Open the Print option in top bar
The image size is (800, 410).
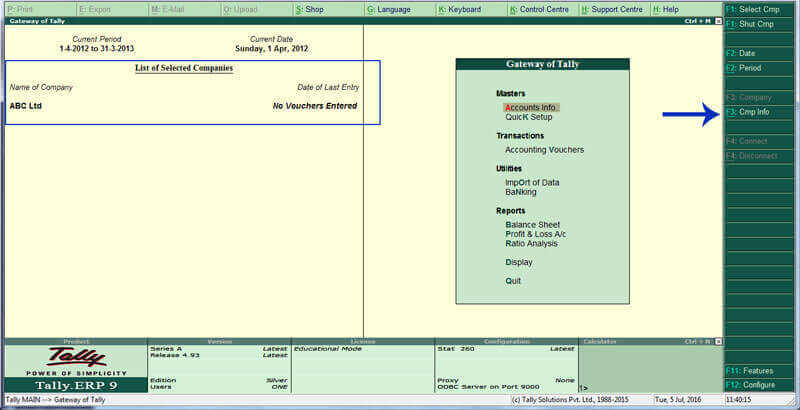[x=41, y=9]
